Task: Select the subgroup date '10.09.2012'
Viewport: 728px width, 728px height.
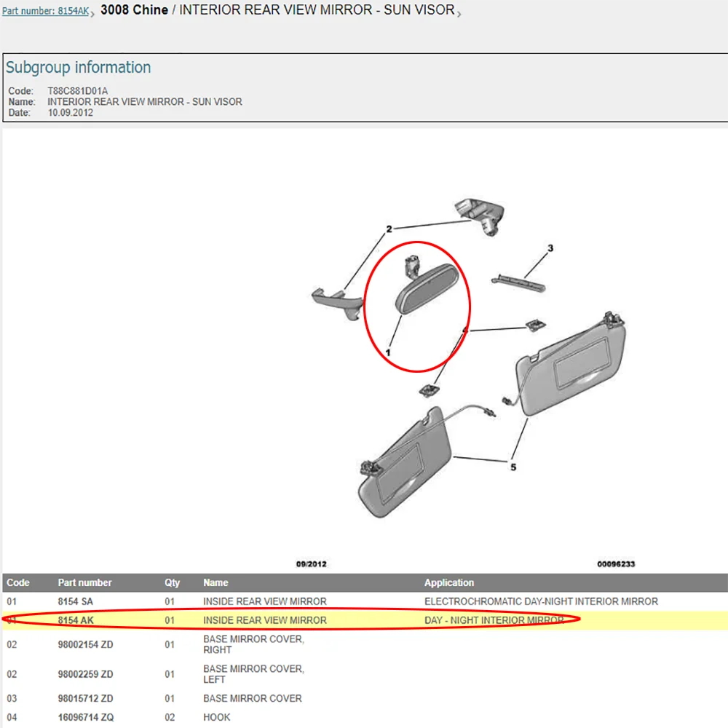Action: point(70,113)
